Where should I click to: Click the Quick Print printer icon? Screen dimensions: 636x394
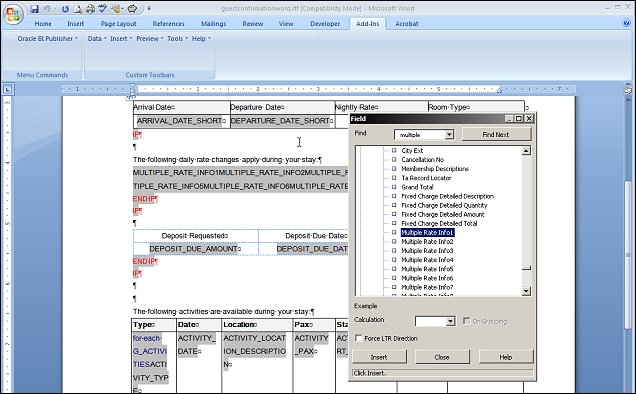(90, 9)
